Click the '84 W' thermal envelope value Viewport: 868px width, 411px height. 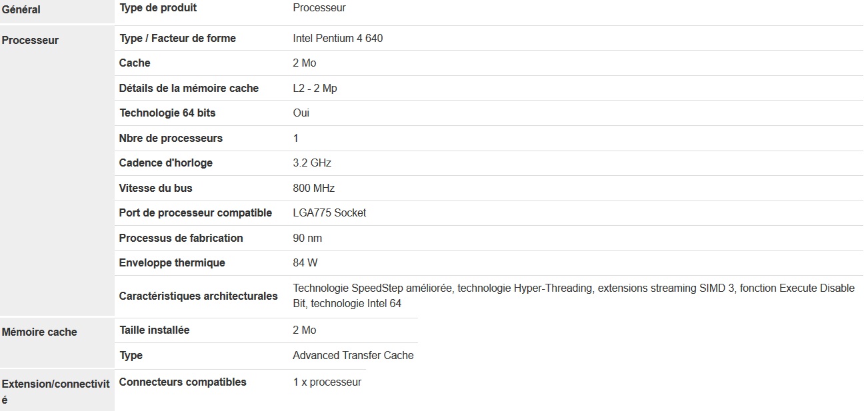305,262
